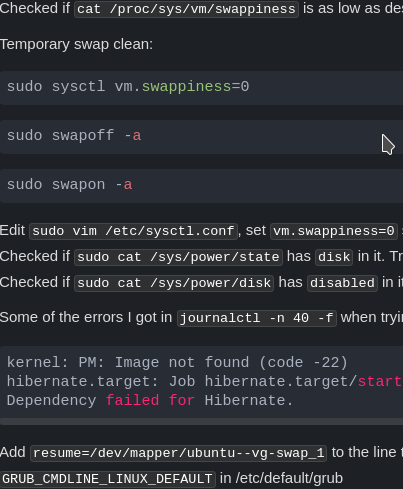
Task: Click the inline code 'cat /proc/sys/vm/swappiness'
Action: [186, 9]
